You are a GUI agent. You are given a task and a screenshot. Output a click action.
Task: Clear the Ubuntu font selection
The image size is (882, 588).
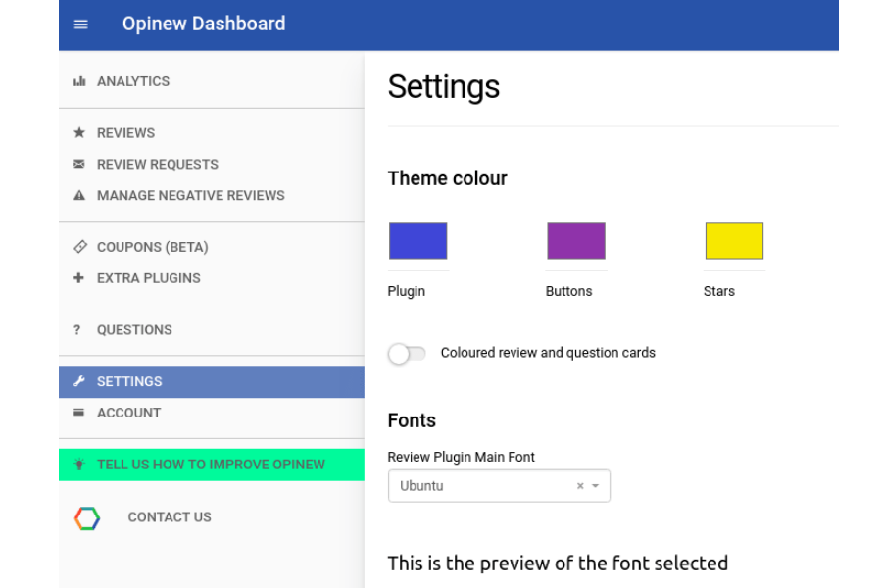(580, 486)
